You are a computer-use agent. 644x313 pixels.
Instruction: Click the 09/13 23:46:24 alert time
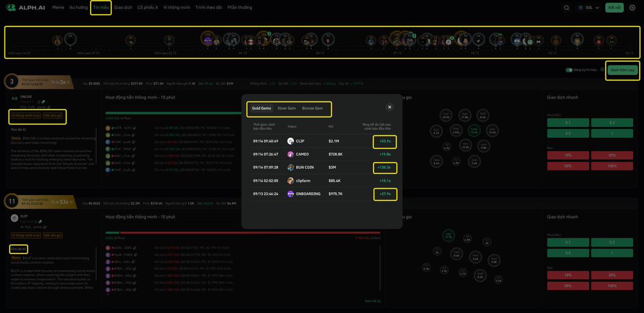[x=266, y=194]
